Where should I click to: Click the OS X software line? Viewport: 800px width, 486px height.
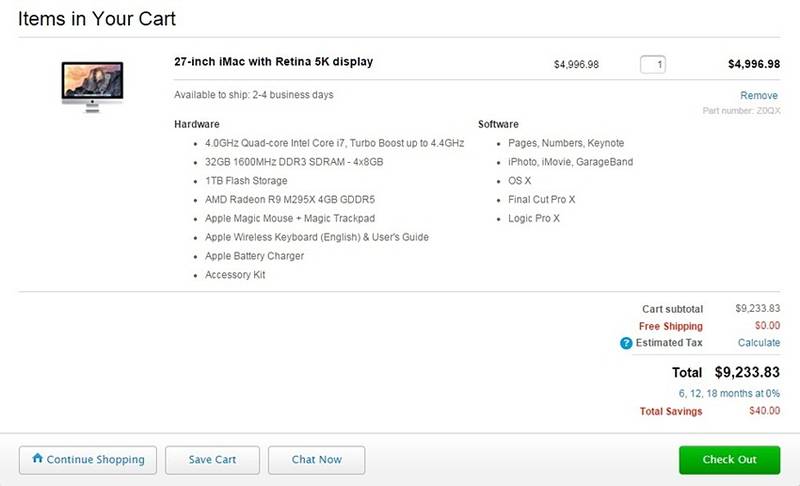(519, 181)
